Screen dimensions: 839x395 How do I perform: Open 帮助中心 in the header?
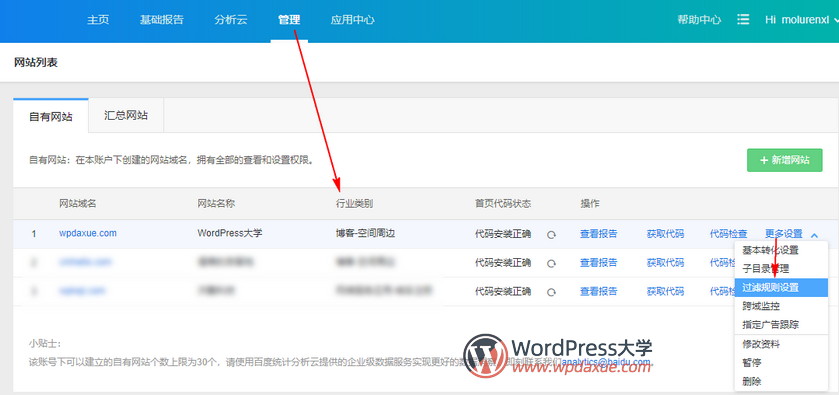click(x=699, y=20)
